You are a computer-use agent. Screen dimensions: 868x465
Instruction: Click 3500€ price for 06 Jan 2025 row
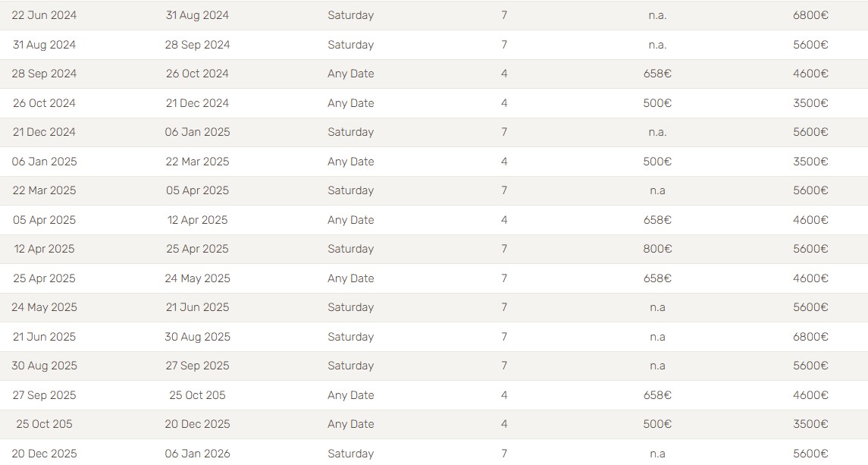pyautogui.click(x=810, y=162)
